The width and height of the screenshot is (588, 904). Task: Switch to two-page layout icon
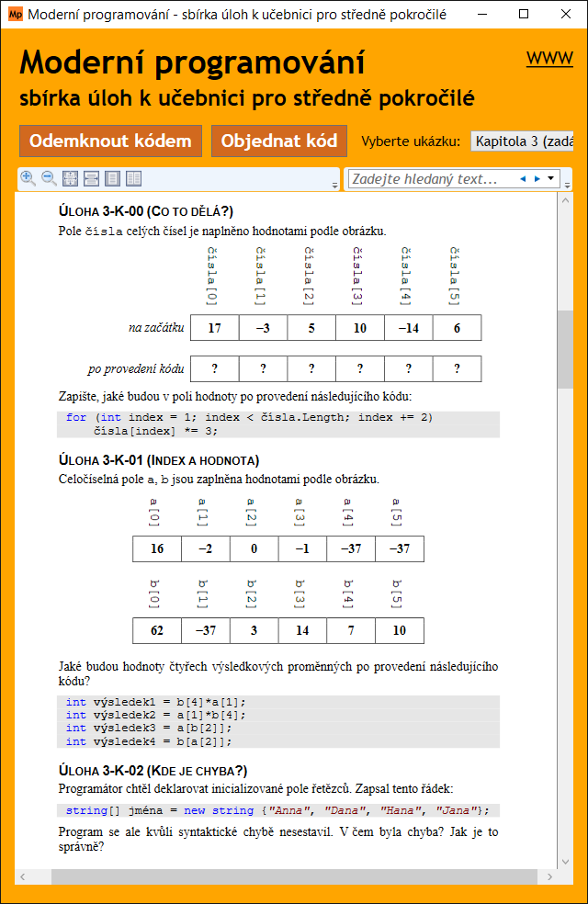pos(134,178)
